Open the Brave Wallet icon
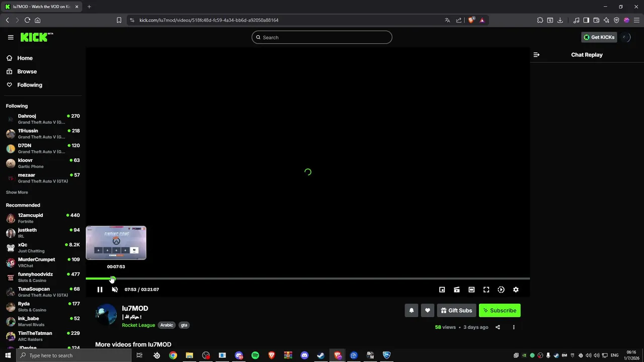 click(x=596, y=20)
